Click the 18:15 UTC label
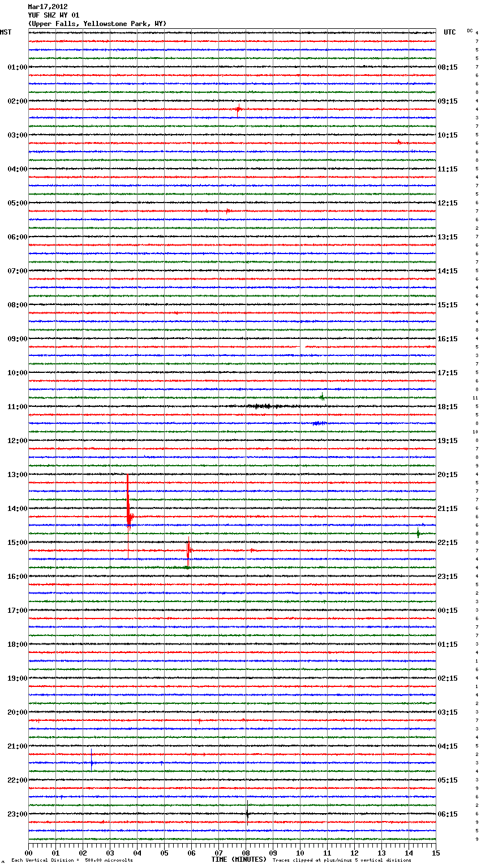Screen dimensions: 481x868 pyautogui.click(x=448, y=407)
